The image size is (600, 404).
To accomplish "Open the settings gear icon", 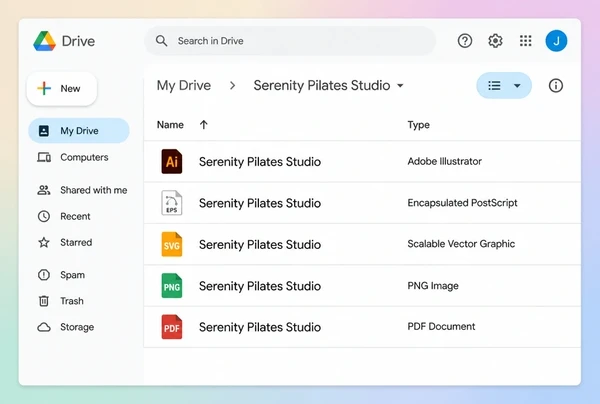I will tap(495, 41).
